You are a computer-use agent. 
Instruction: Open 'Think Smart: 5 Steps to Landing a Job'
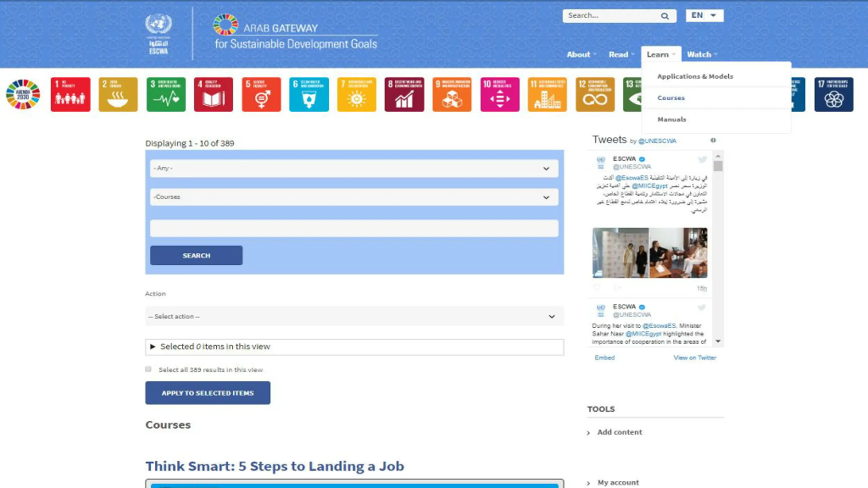click(275, 466)
